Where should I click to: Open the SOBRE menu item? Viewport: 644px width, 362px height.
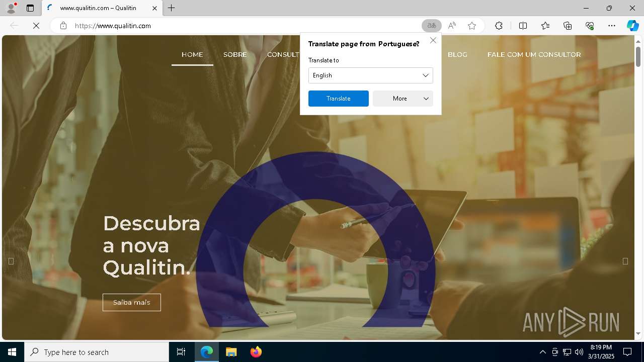coord(235,54)
